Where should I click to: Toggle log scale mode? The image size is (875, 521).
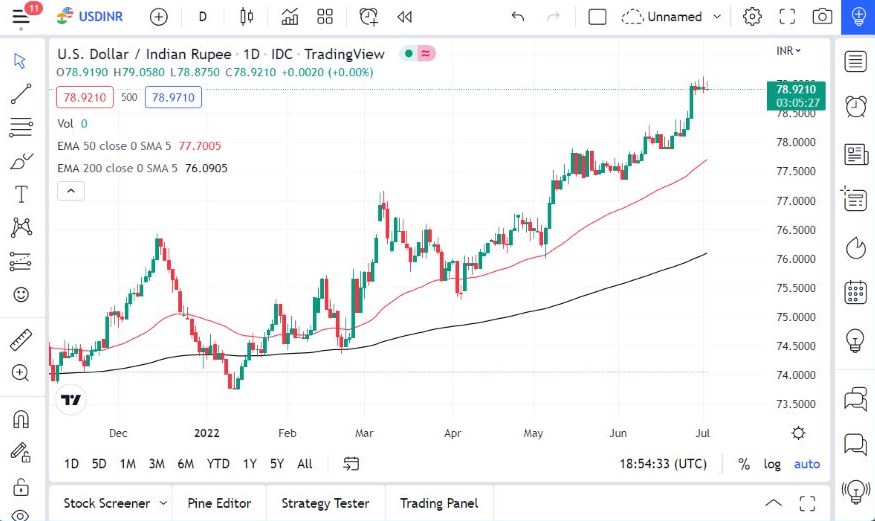(772, 464)
